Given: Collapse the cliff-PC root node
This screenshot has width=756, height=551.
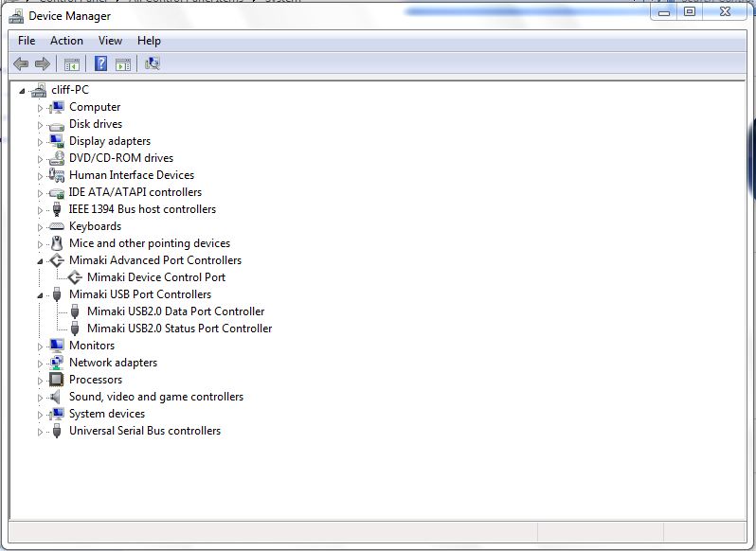Looking at the screenshot, I should coord(22,91).
